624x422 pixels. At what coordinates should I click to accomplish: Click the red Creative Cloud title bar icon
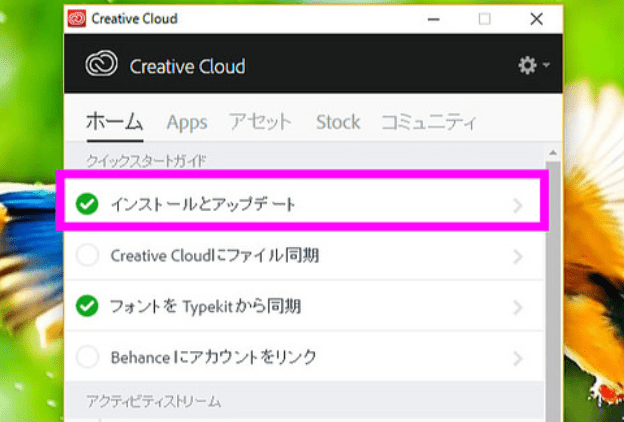pyautogui.click(x=76, y=18)
